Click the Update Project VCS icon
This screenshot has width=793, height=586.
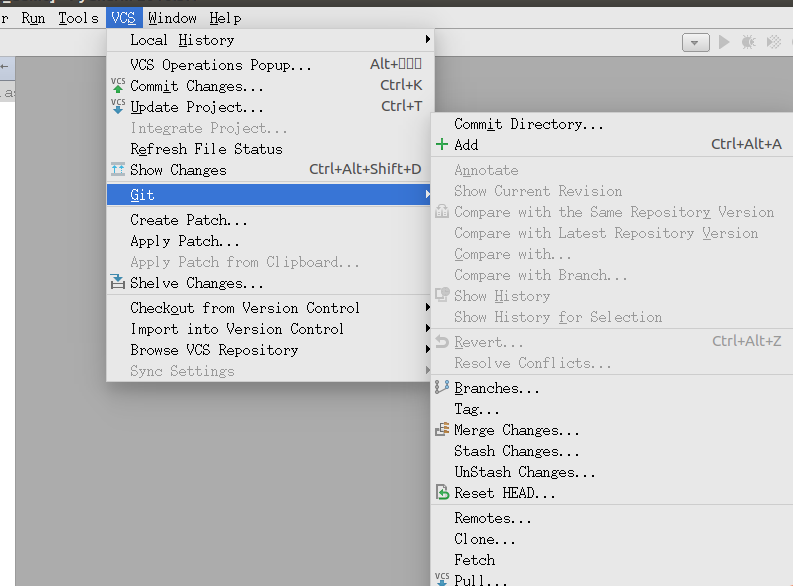tap(118, 107)
